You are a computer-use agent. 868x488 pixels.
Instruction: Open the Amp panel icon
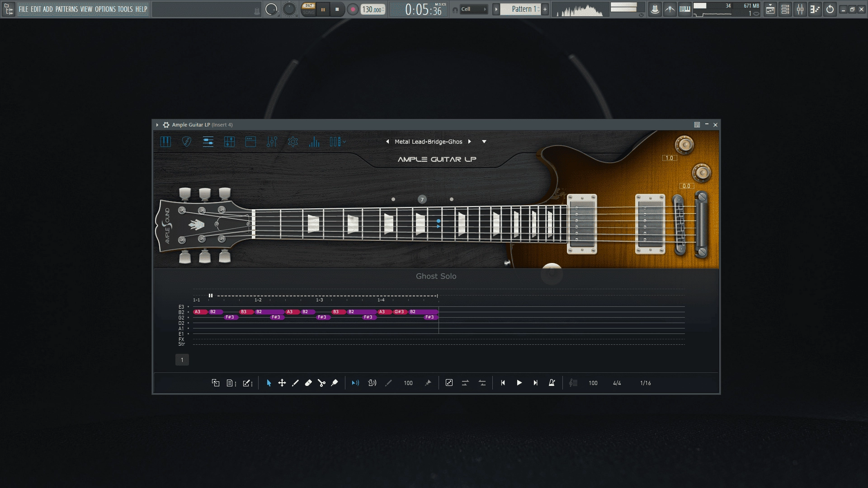tap(250, 142)
